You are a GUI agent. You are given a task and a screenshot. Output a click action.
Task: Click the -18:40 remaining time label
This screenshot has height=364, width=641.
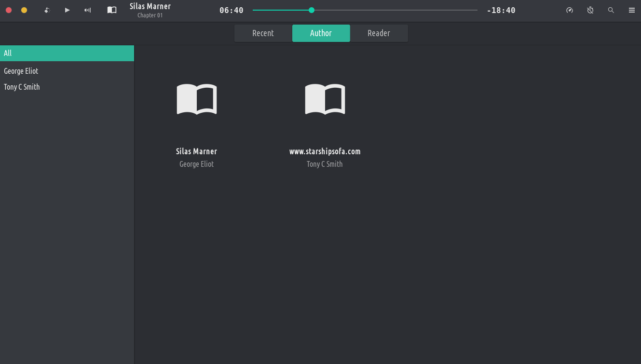click(x=501, y=10)
